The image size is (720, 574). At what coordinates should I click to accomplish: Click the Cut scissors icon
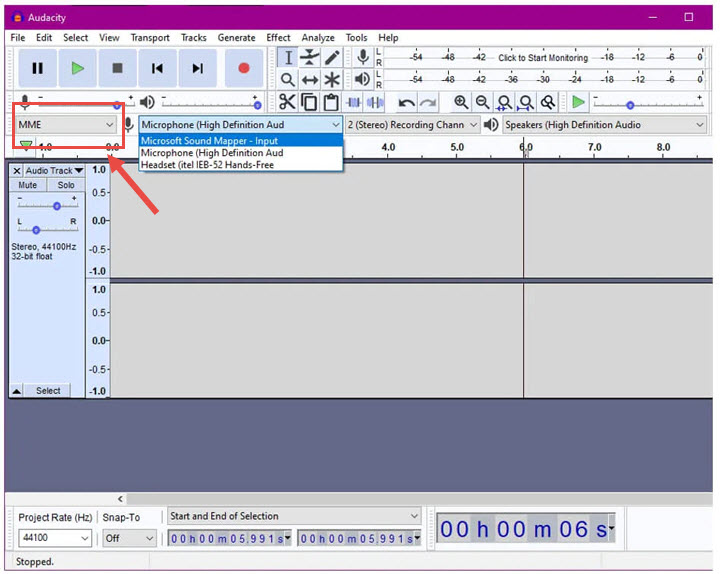(287, 102)
